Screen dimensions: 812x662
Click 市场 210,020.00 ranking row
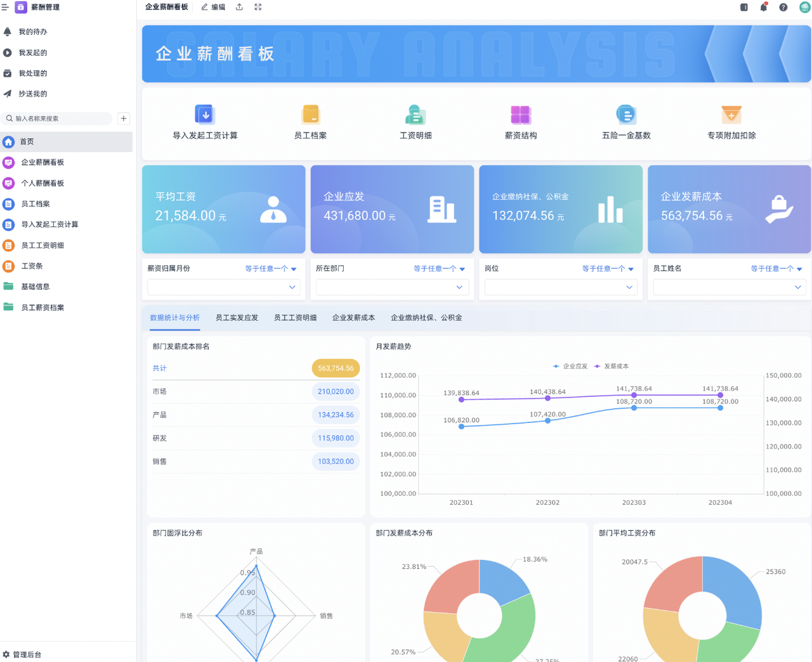point(256,392)
